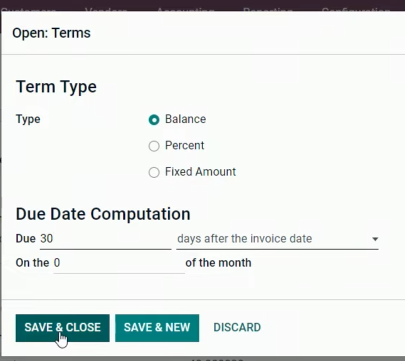Screen dimensions: 405x361
Task: Pick the Fixed Amount radio option
Action: (154, 172)
